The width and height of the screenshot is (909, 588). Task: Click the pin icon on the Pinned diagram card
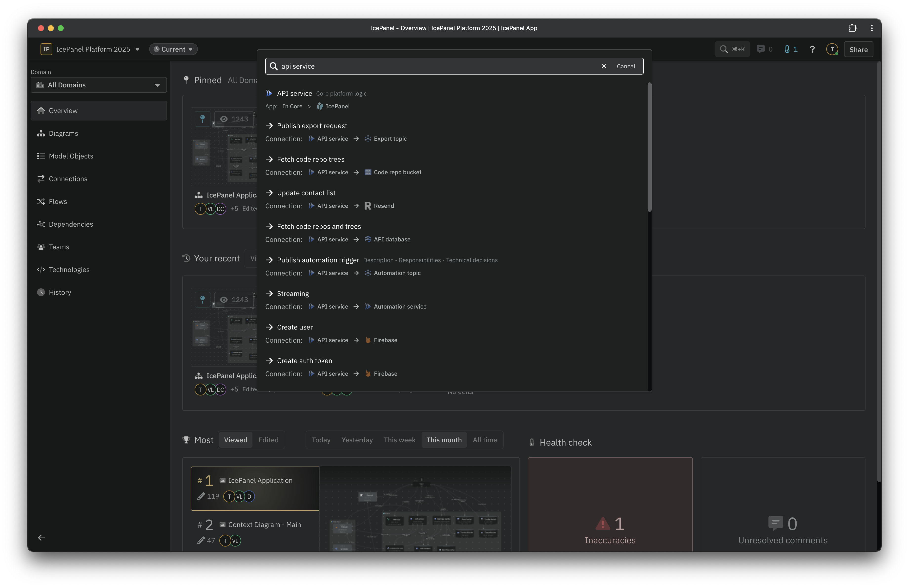[x=203, y=119]
